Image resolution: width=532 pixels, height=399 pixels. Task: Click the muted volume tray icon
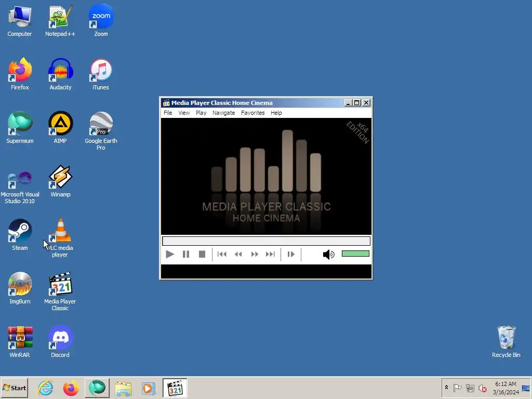[x=482, y=388]
